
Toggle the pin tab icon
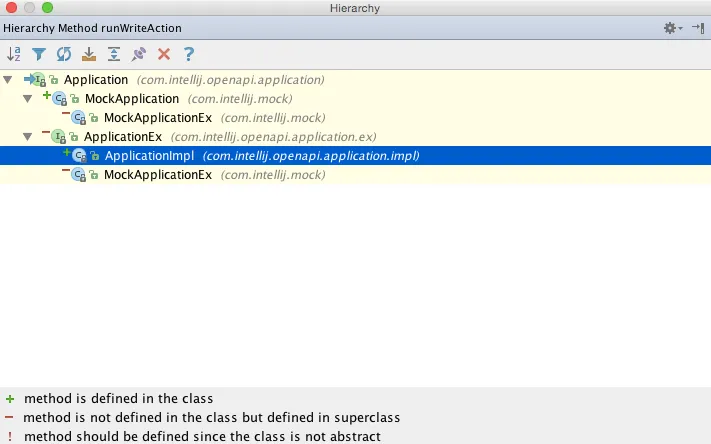[139, 54]
